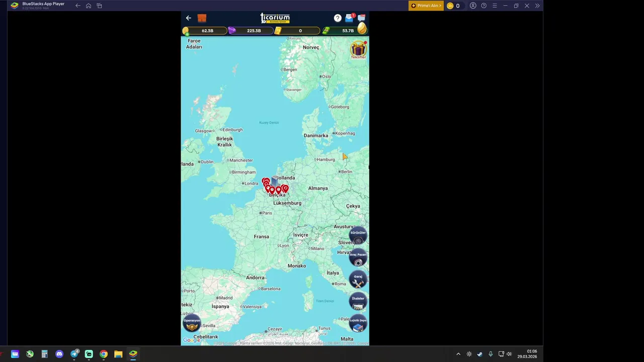
Task: Open Google Chrome from the taskbar
Action: (x=103, y=354)
